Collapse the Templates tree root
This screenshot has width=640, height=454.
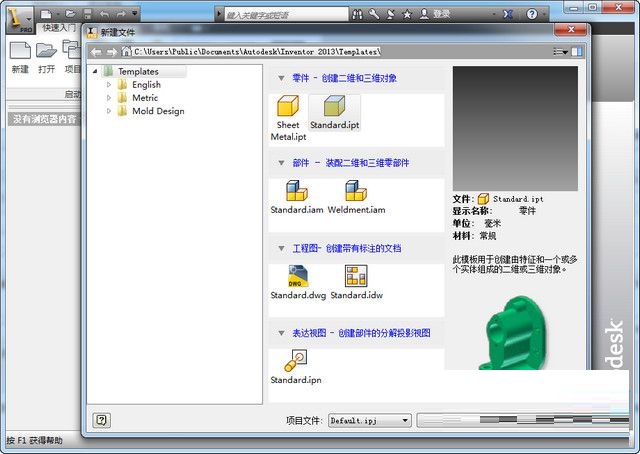95,71
